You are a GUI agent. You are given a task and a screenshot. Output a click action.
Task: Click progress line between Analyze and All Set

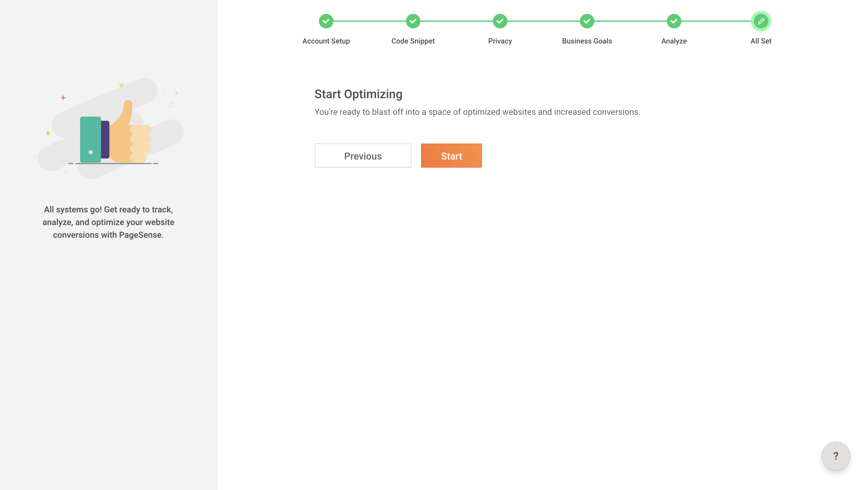(716, 21)
